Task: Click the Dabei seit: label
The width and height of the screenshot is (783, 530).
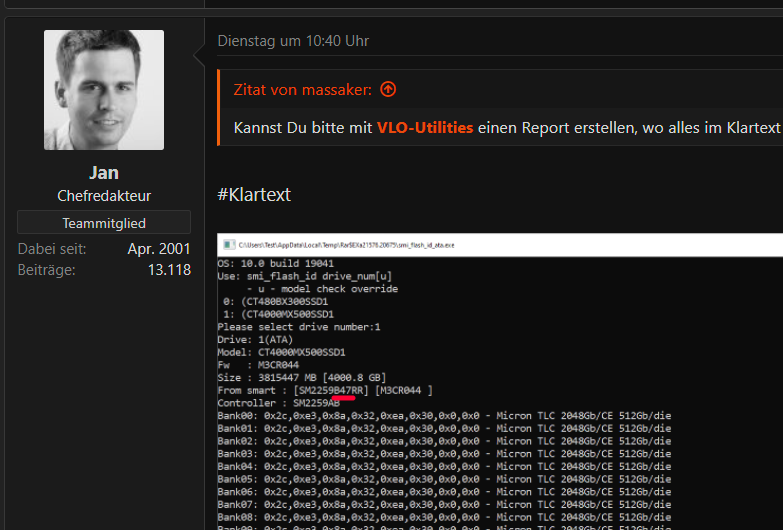Action: tap(52, 249)
